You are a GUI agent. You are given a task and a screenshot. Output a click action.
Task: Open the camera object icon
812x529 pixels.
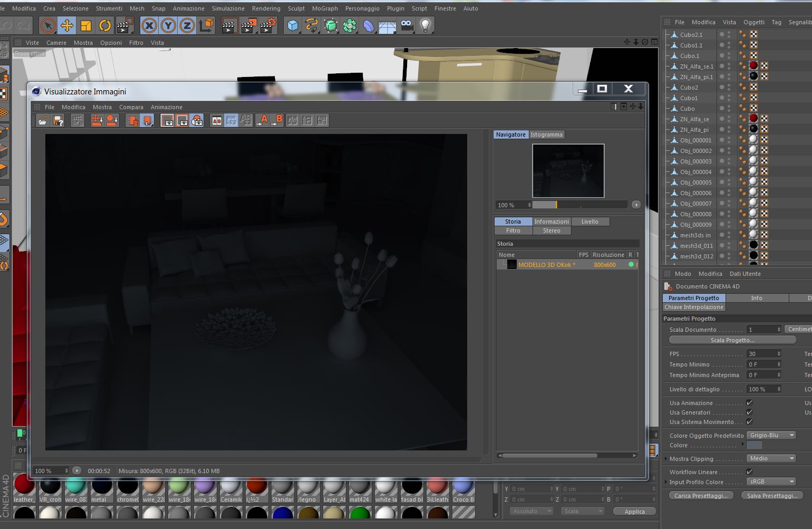[407, 25]
